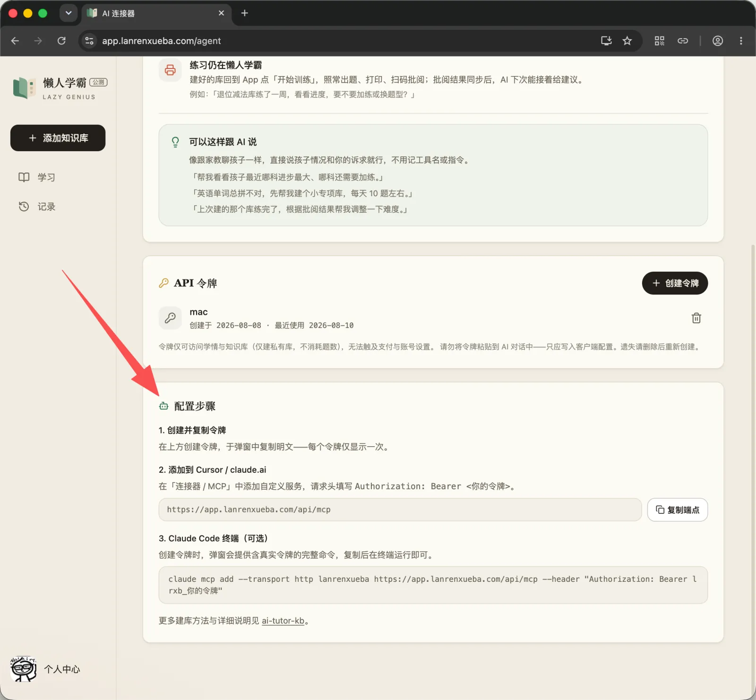Viewport: 756px width, 700px height.
Task: Click the browser forward arrow
Action: pyautogui.click(x=38, y=41)
